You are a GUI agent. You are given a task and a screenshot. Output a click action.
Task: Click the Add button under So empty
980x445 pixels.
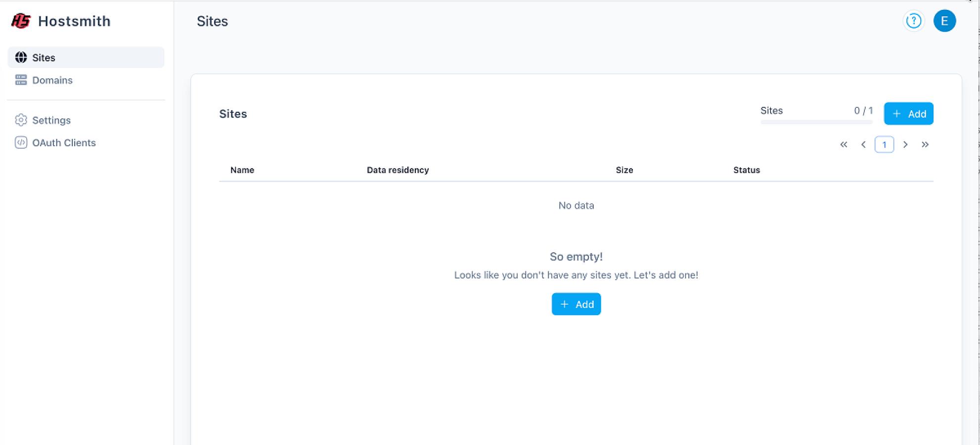click(576, 304)
